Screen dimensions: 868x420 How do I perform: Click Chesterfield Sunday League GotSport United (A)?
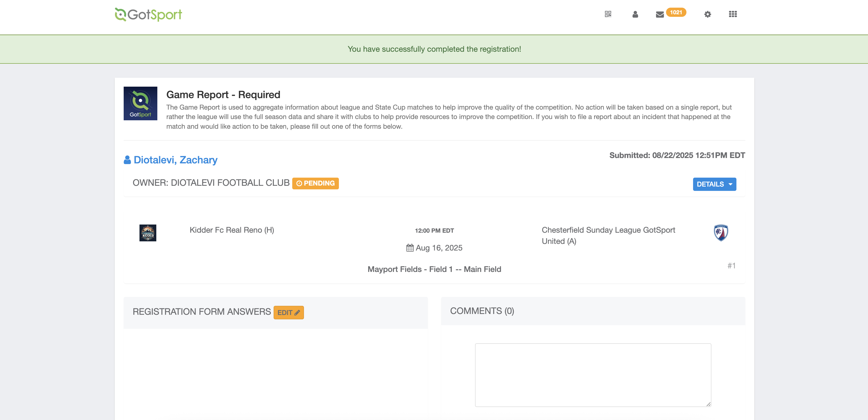tap(608, 235)
